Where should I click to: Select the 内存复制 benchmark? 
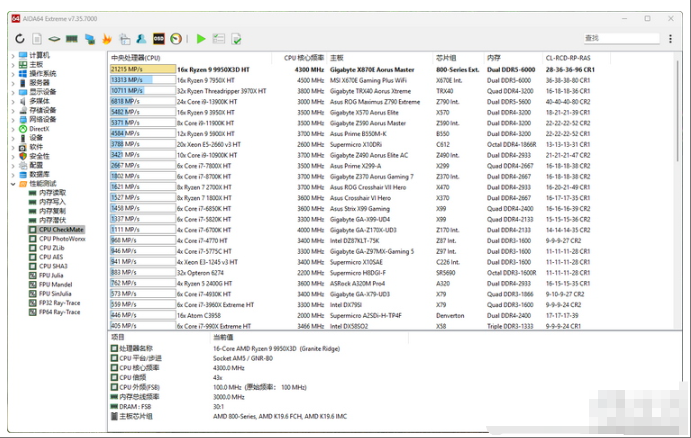(52, 211)
